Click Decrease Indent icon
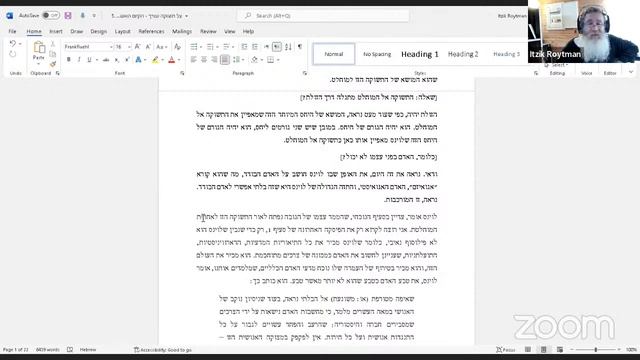The height and width of the screenshot is (360, 640). (244, 47)
